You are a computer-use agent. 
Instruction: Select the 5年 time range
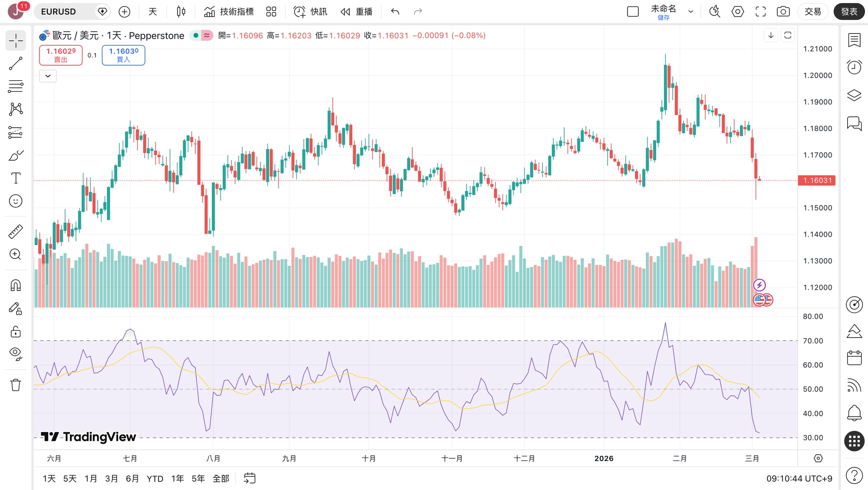[x=198, y=478]
